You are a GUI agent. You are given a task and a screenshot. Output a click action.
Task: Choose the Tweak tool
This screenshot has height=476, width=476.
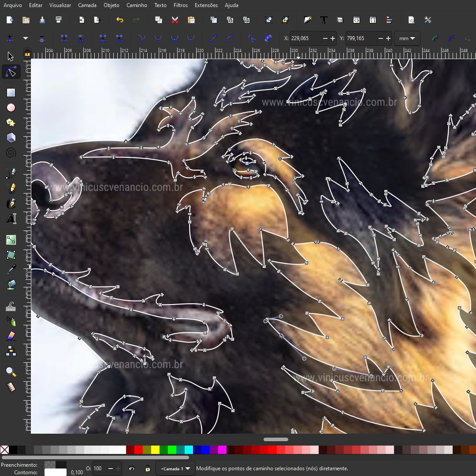(11, 306)
